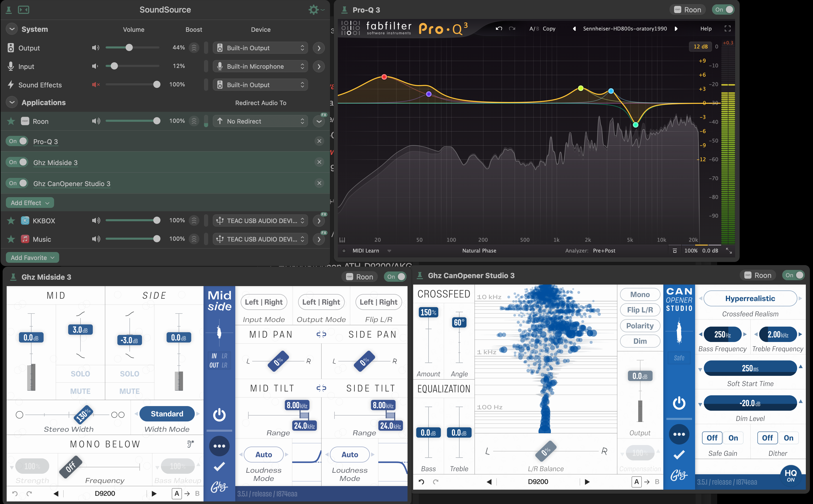Image resolution: width=813 pixels, height=504 pixels.
Task: Collapse the Applications section
Action: [12, 102]
